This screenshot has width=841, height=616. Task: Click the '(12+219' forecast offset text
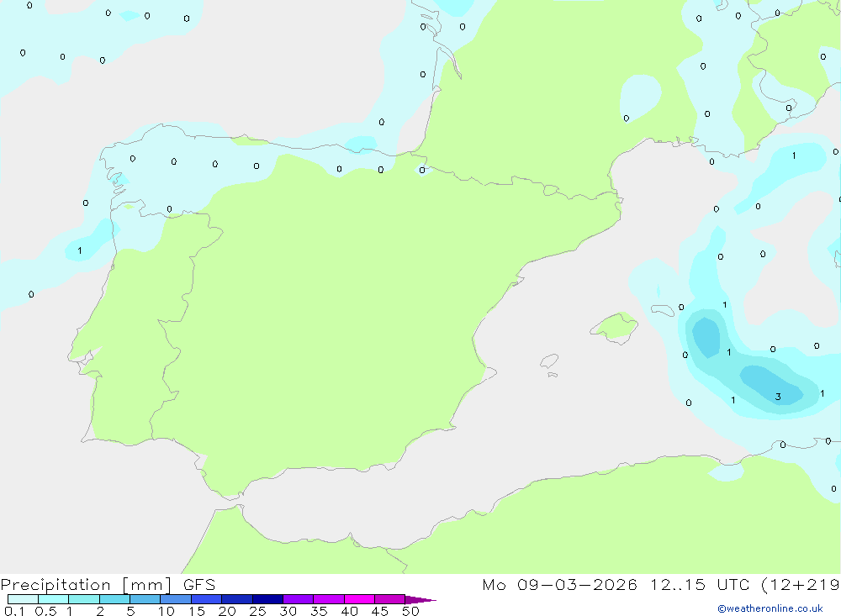[x=801, y=584]
